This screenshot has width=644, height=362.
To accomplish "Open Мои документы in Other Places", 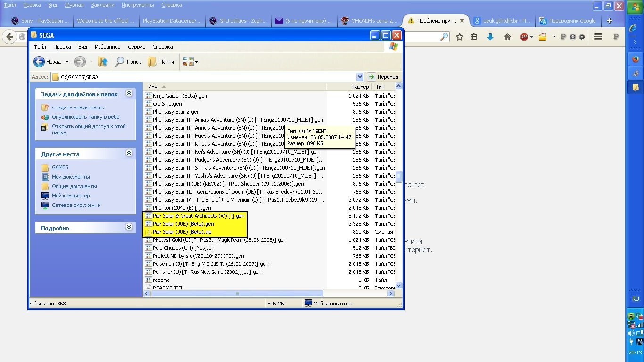I will coord(71,177).
